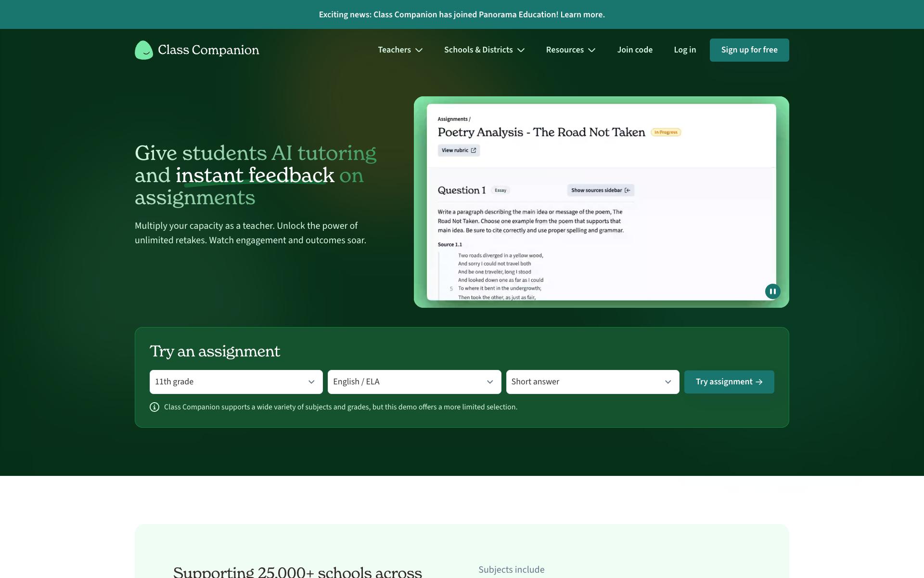Open the Resources menu
The width and height of the screenshot is (924, 578).
(571, 50)
